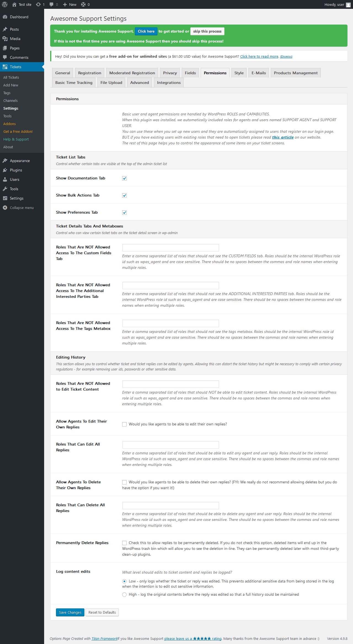This screenshot has height=644, width=353.
Task: Enable Allow Agents To Edit Own Replies
Action: pyautogui.click(x=124, y=424)
